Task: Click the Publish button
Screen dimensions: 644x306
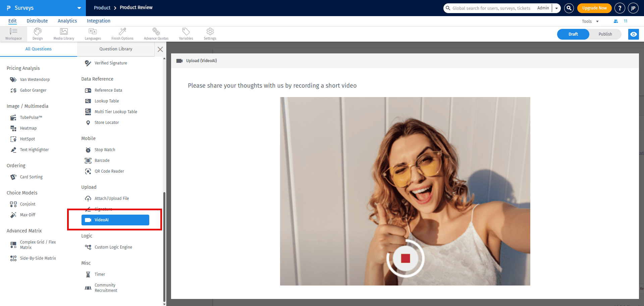Action: pos(605,34)
